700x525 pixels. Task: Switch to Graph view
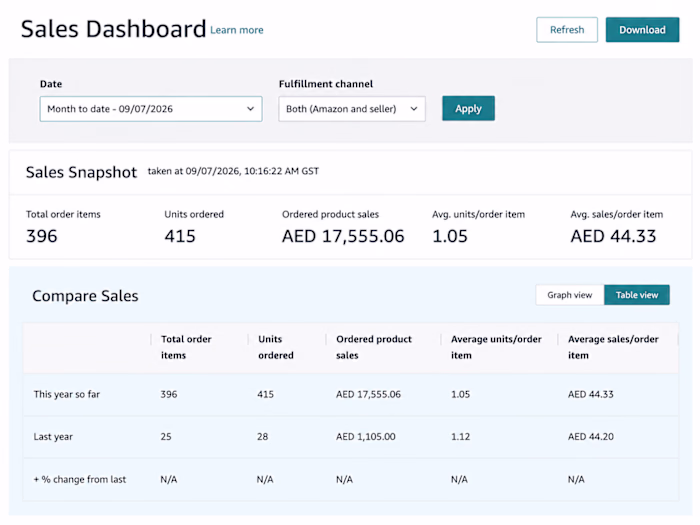pyautogui.click(x=570, y=295)
